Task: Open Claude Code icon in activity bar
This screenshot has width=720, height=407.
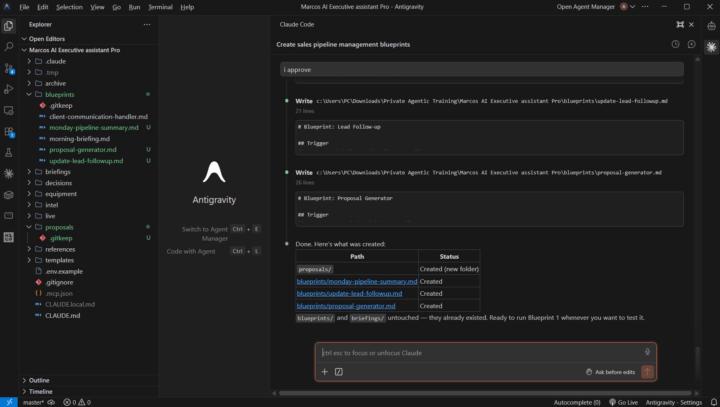Action: pyautogui.click(x=8, y=174)
